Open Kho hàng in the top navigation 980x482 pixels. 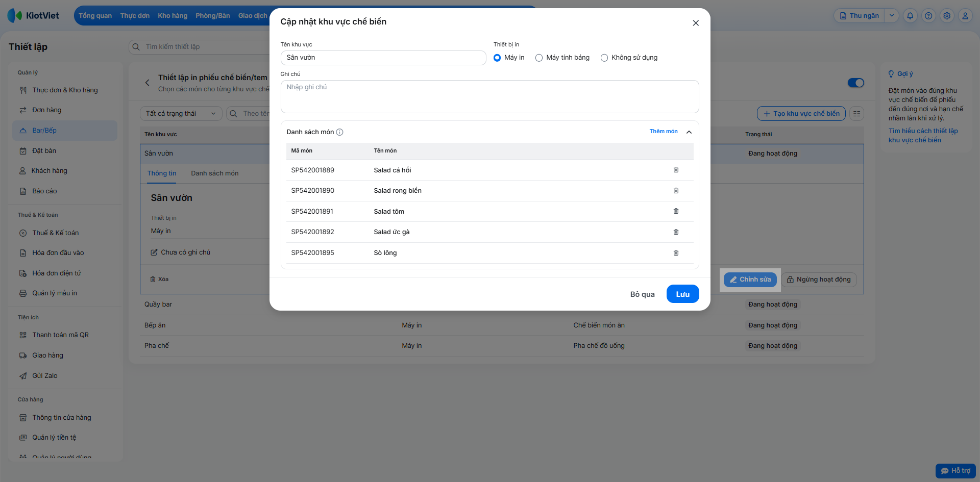pos(173,16)
